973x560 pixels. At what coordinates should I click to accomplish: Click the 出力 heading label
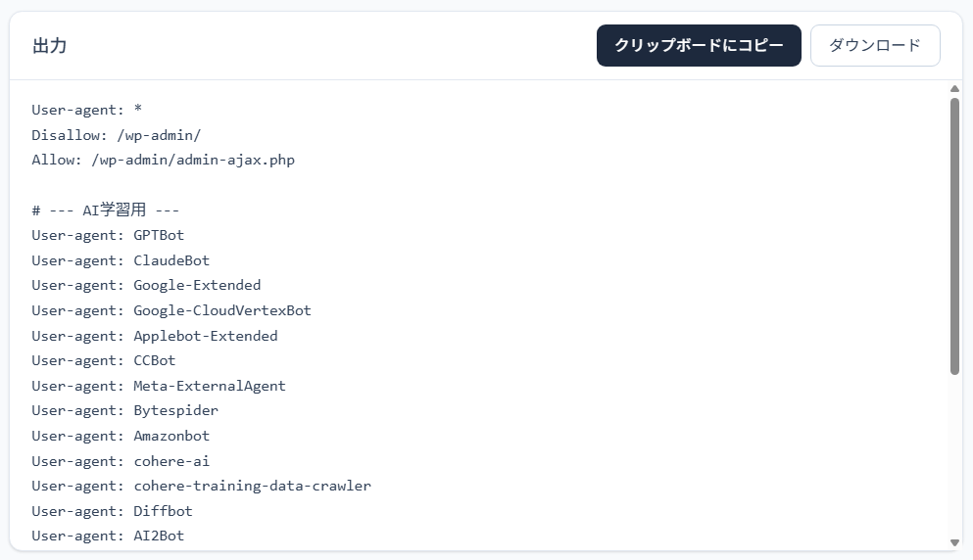coord(49,46)
